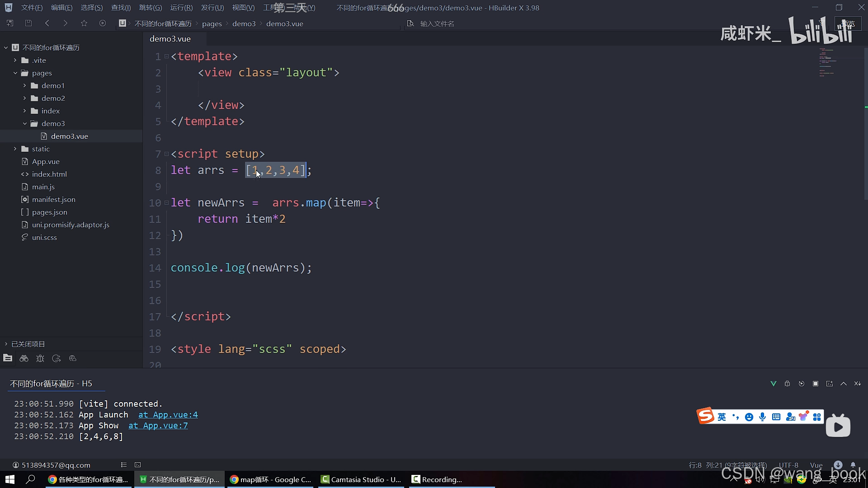Screen dimensions: 868x488
Task: Click the new terminal icon in console toolbar
Action: coord(830,384)
